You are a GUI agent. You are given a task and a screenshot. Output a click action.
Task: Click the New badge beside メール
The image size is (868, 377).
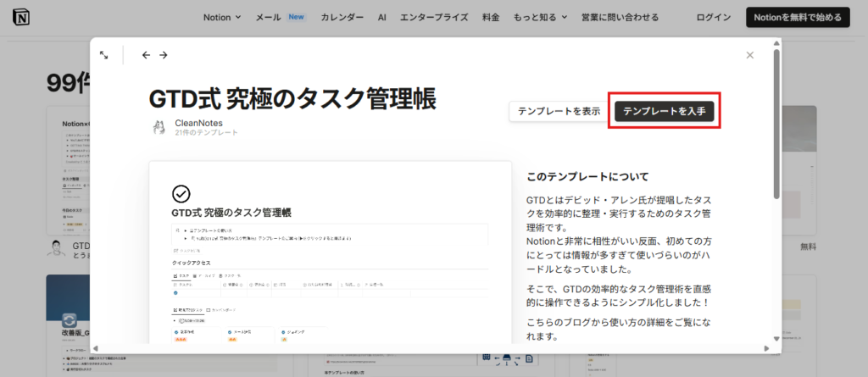coord(296,17)
